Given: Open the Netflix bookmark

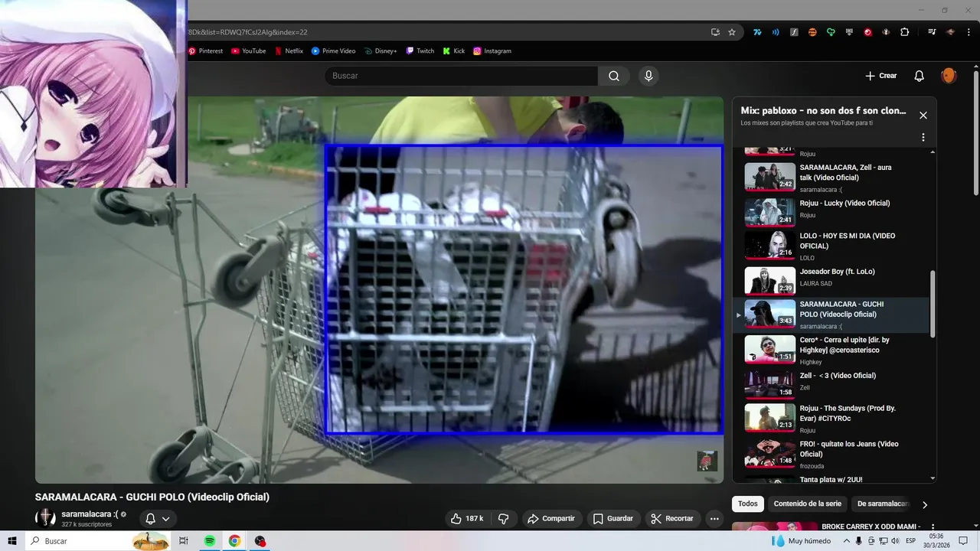Looking at the screenshot, I should (x=289, y=51).
